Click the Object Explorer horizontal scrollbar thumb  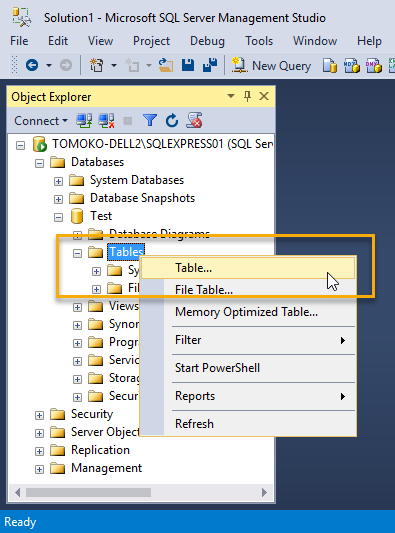click(88, 492)
